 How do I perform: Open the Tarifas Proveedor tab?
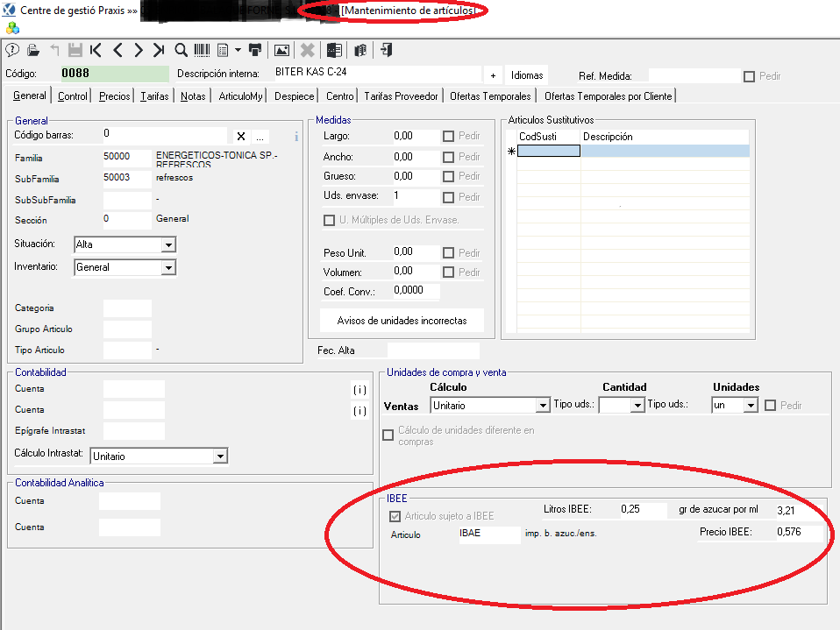(402, 96)
